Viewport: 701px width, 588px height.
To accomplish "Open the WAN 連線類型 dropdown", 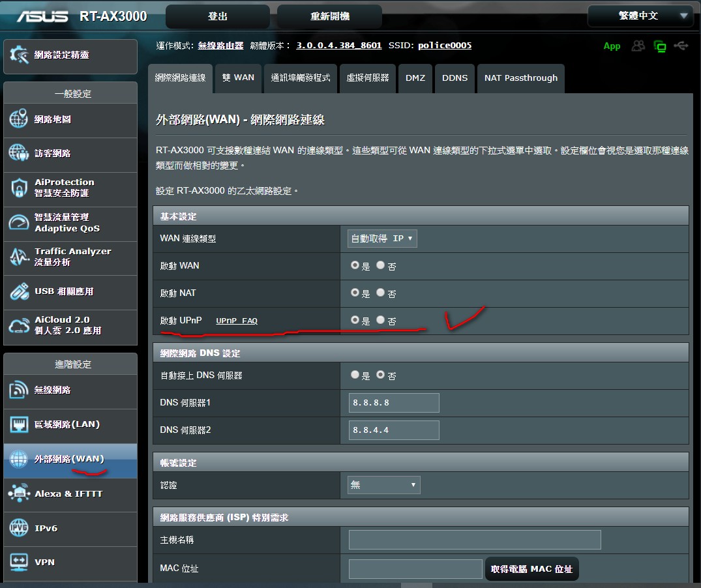I will tap(382, 239).
